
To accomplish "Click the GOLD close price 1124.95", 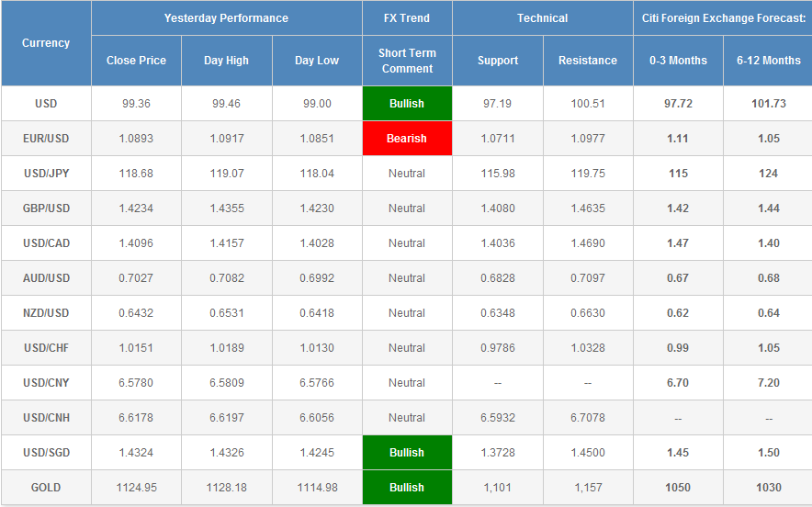I will point(136,488).
